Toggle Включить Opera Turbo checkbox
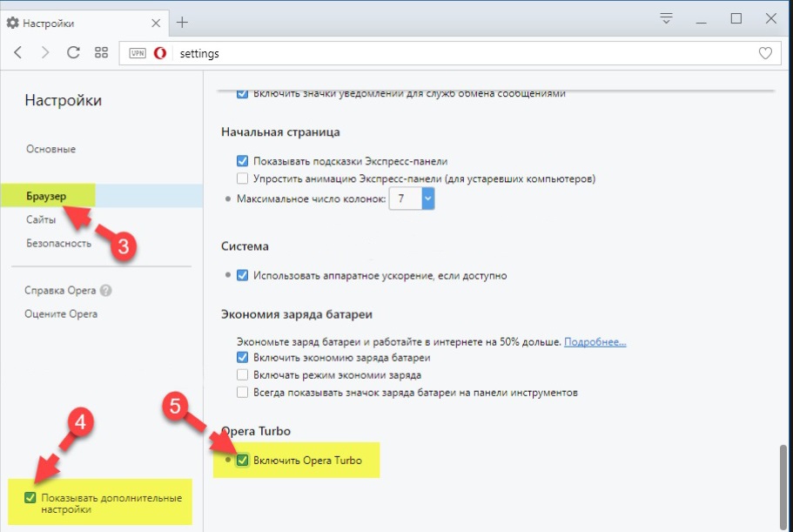This screenshot has height=532, width=793. [x=242, y=460]
